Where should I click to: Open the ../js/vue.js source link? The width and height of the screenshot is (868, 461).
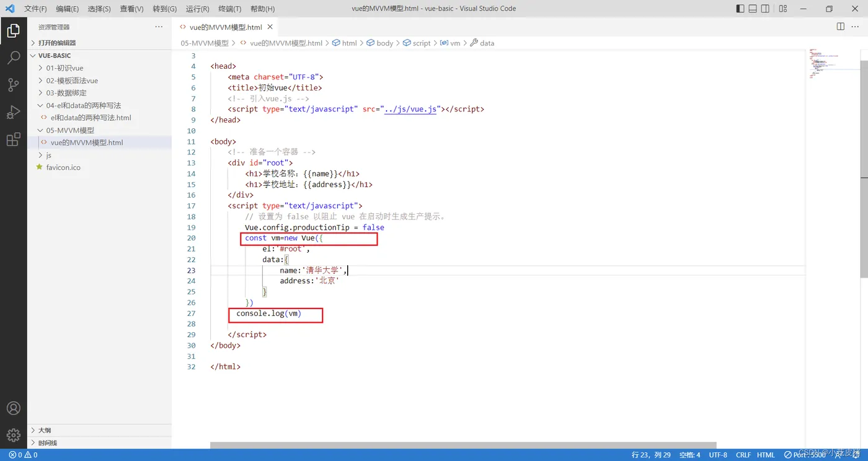411,109
